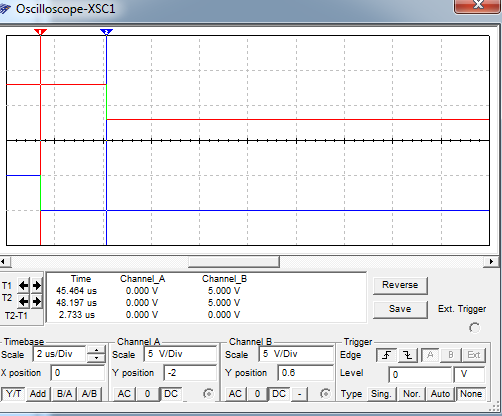Select falling edge trigger icon
The width and height of the screenshot is (502, 416).
pos(408,355)
